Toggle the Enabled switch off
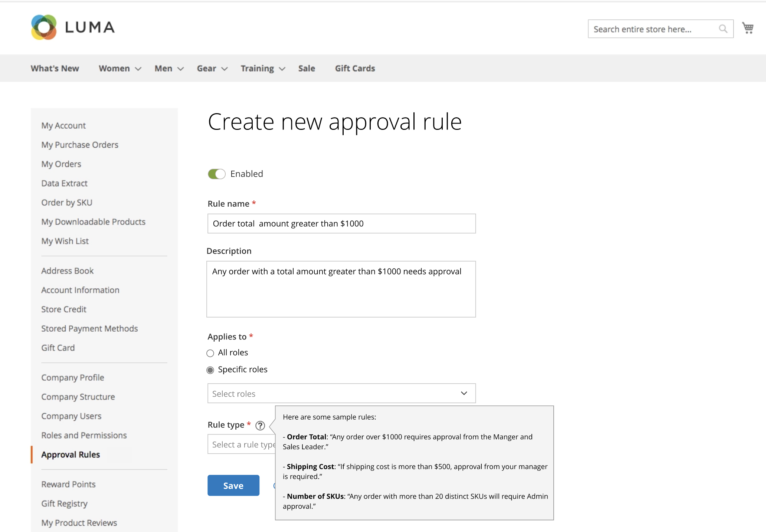 (217, 174)
